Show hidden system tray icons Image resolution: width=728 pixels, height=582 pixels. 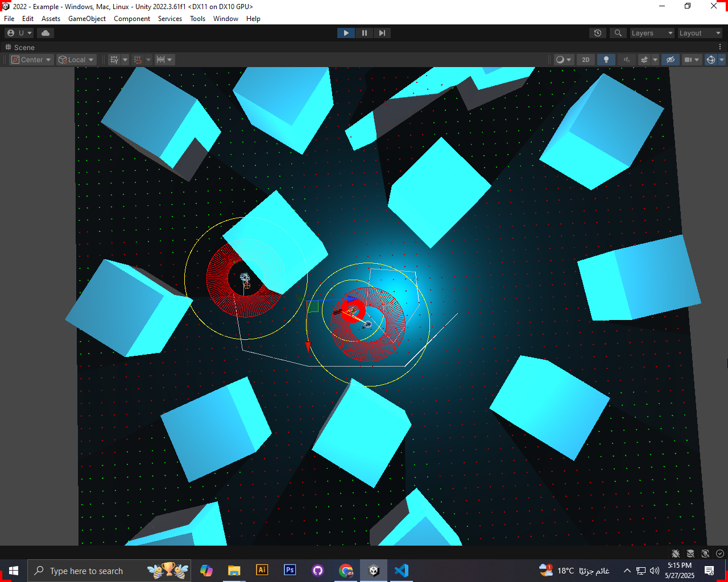click(627, 571)
